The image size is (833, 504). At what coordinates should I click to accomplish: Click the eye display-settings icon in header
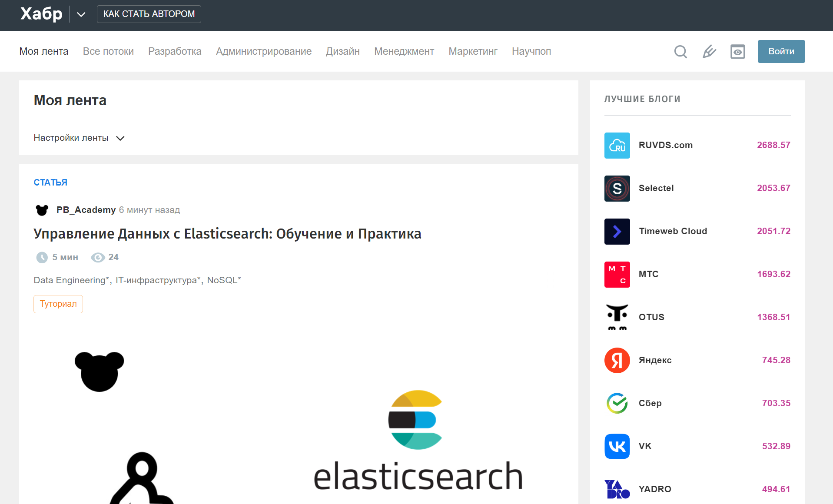pos(737,52)
